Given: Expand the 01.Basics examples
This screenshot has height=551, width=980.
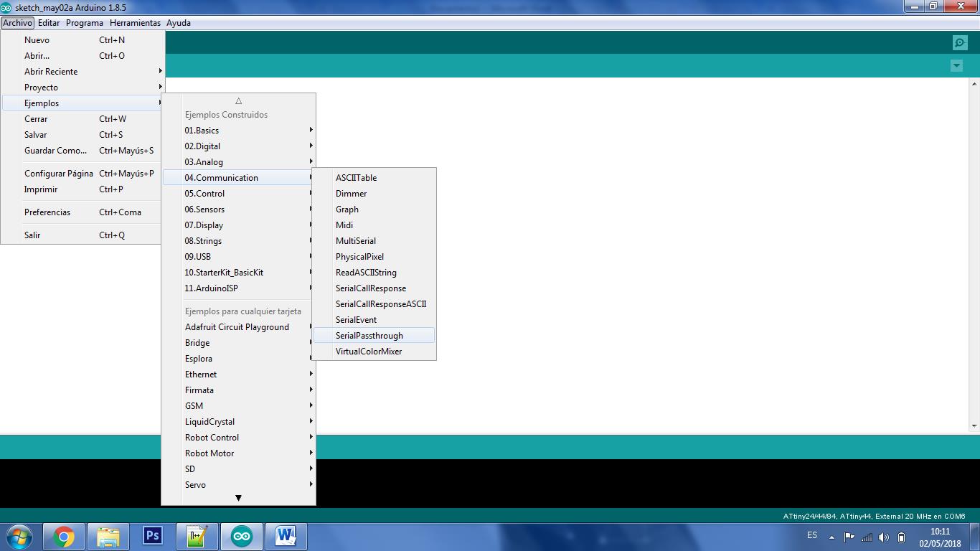Looking at the screenshot, I should [238, 131].
